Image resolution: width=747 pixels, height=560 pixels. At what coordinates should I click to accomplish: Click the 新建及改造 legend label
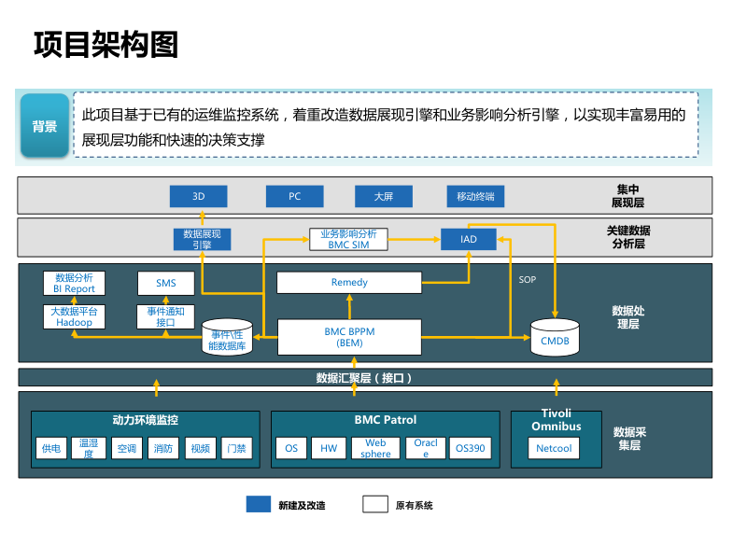pyautogui.click(x=302, y=505)
